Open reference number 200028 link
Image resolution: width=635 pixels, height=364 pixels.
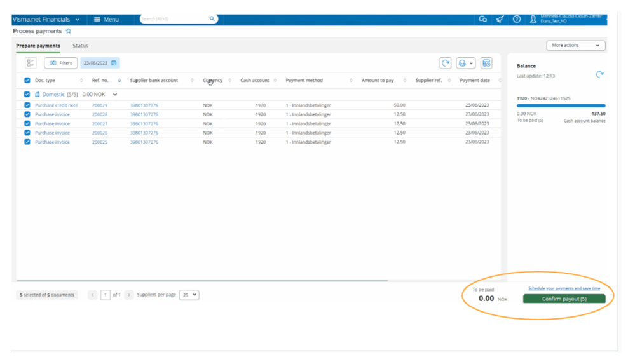[x=100, y=114]
